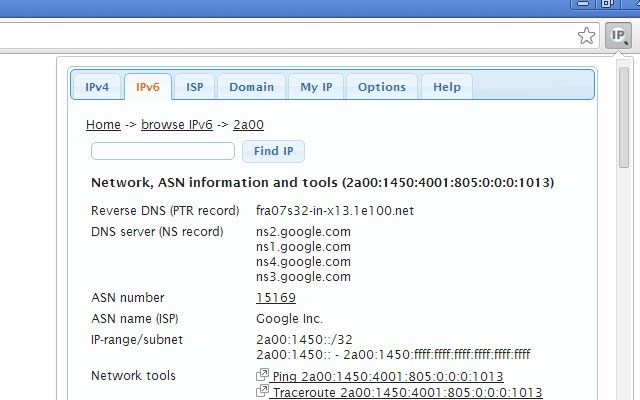Switch to the IPv4 tab
The height and width of the screenshot is (400, 640).
pyautogui.click(x=97, y=87)
